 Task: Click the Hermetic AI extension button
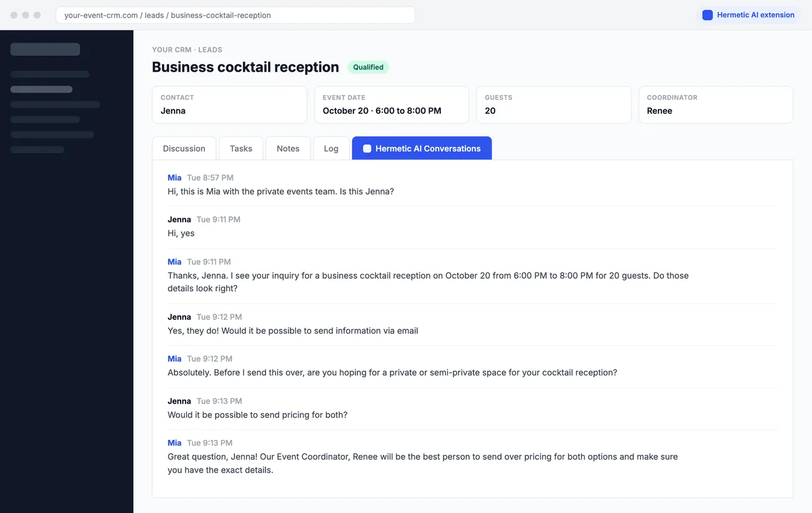click(748, 15)
